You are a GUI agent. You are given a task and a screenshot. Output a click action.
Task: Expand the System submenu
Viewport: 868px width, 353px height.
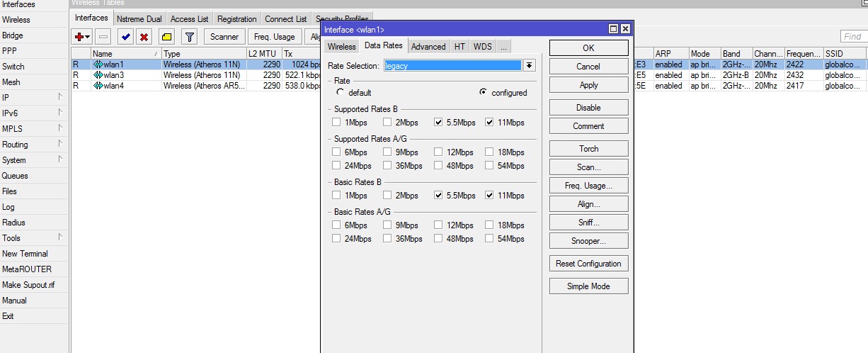coord(60,159)
